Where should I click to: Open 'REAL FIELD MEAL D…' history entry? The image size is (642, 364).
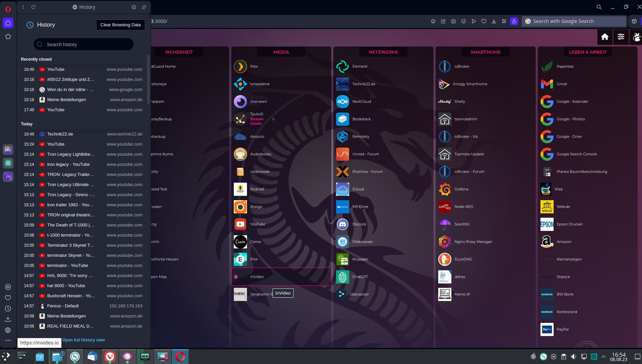[x=82, y=326]
